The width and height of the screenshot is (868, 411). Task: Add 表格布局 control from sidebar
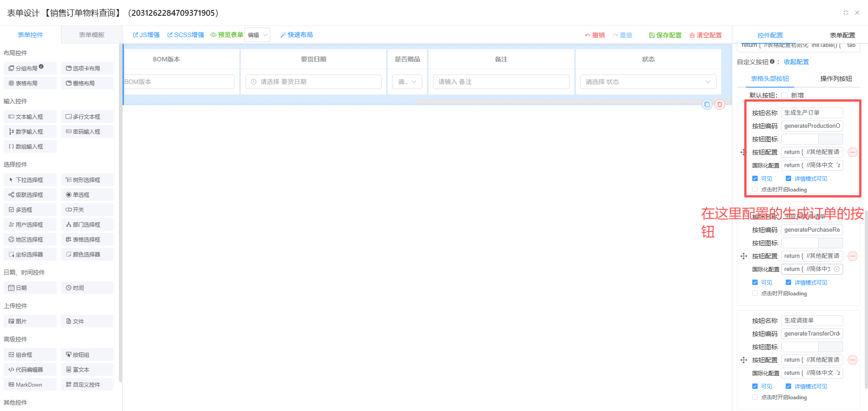(x=30, y=84)
